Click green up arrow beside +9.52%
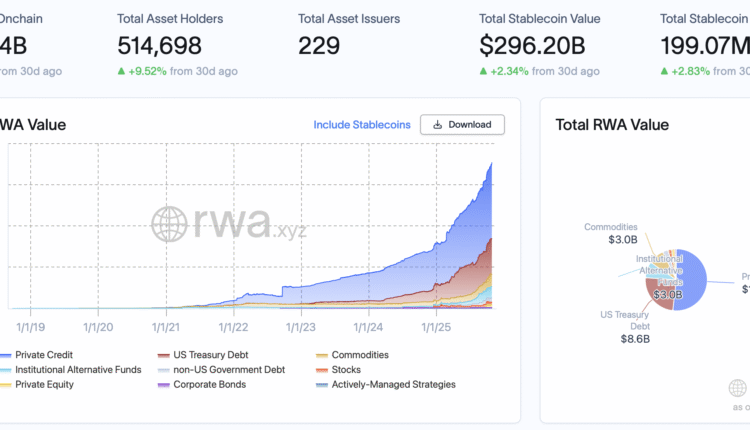 pyautogui.click(x=122, y=71)
